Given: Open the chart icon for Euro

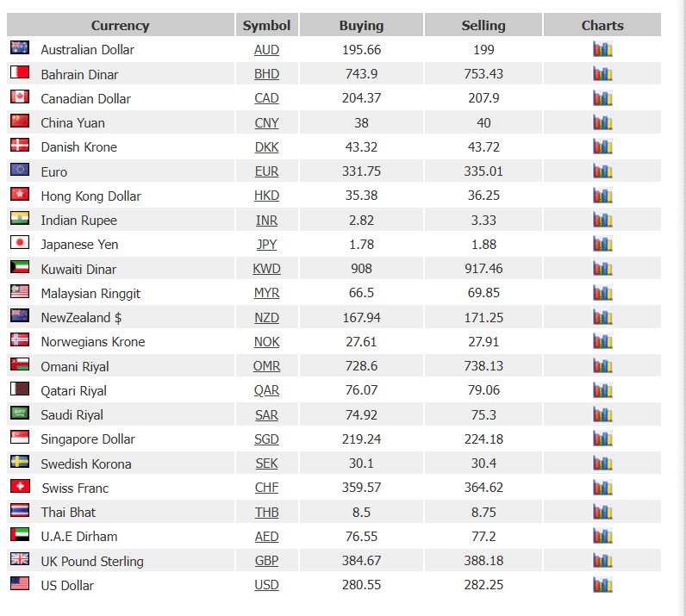Looking at the screenshot, I should [x=602, y=171].
